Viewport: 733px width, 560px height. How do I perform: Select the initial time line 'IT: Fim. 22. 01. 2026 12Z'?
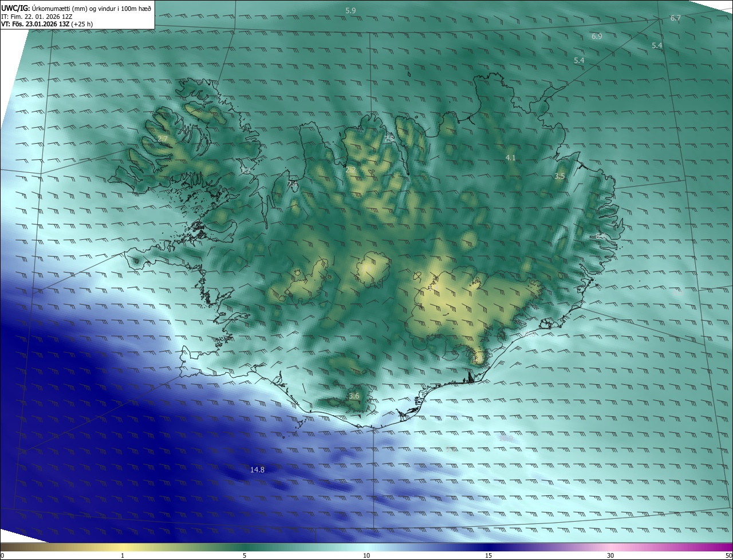coord(37,16)
